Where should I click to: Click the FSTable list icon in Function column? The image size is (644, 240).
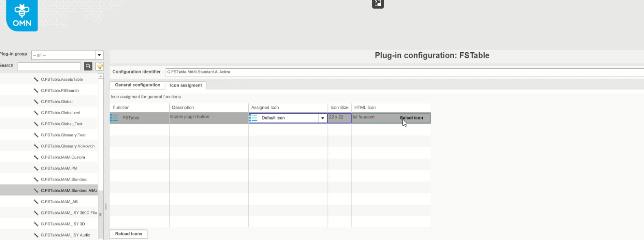point(114,118)
